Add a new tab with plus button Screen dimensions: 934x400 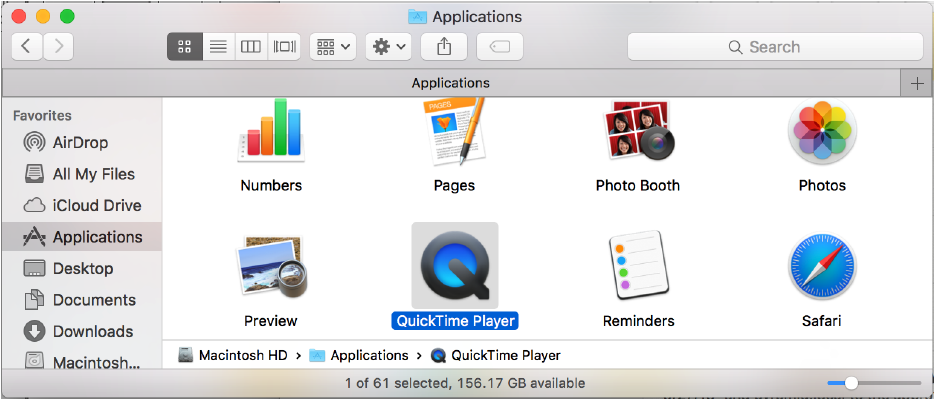[x=917, y=84]
